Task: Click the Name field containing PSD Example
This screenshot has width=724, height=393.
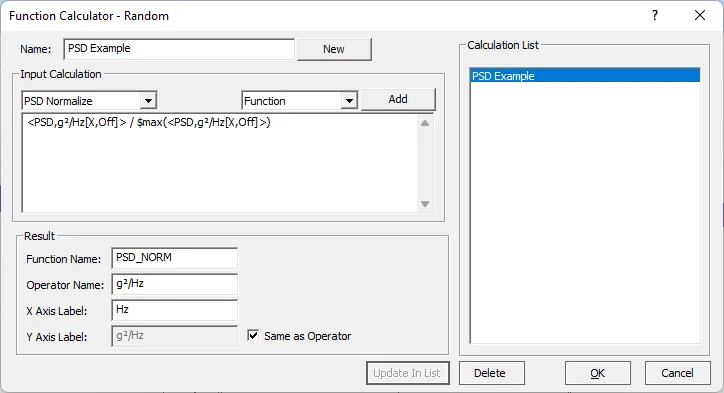Action: pos(179,49)
